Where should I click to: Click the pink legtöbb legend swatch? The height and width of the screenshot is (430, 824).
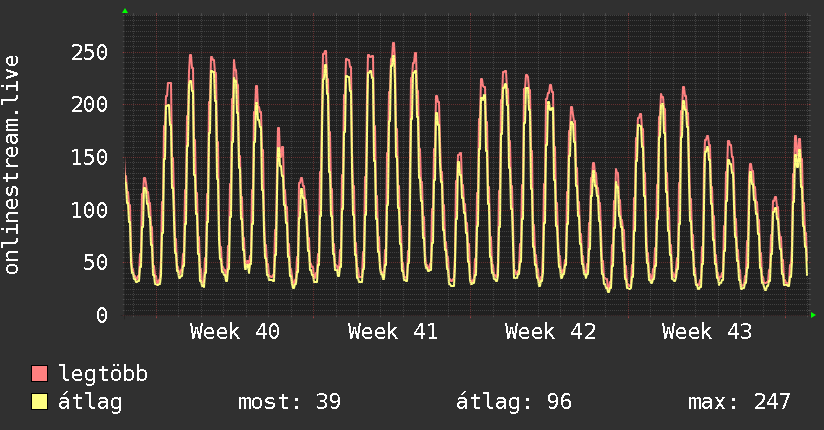point(39,373)
